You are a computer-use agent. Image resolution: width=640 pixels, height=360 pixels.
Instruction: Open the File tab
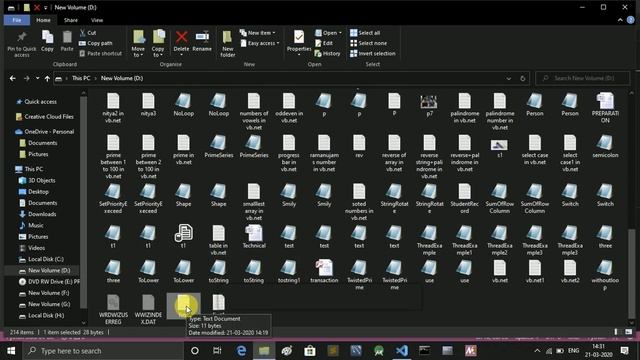coord(17,20)
